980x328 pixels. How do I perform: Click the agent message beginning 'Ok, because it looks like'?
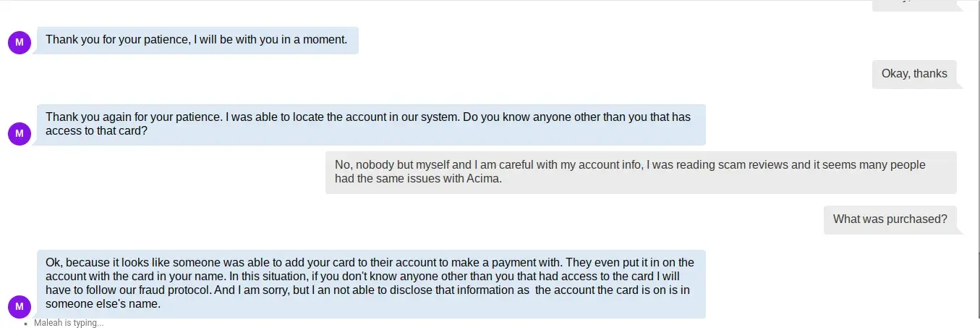click(x=370, y=284)
